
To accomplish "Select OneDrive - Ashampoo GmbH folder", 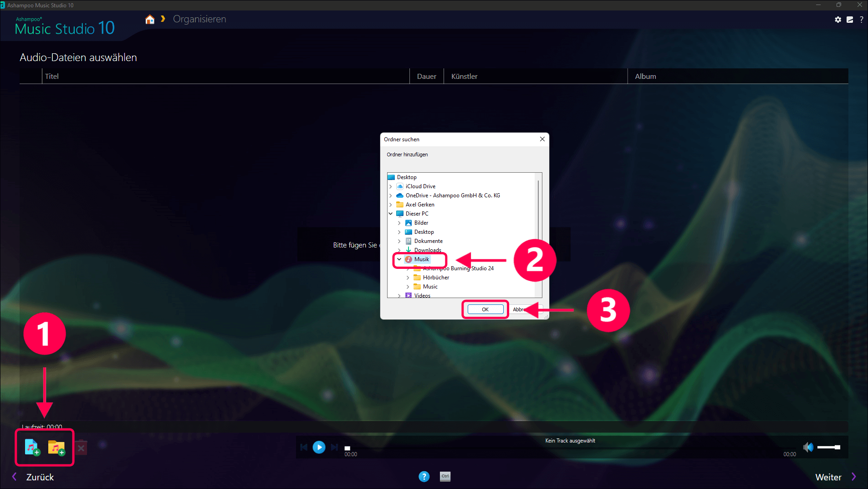I will 453,196.
